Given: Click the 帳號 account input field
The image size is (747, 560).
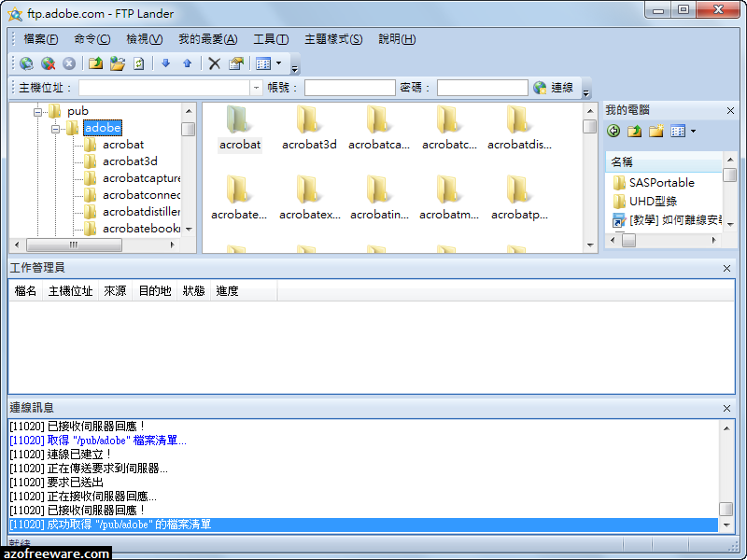Looking at the screenshot, I should pyautogui.click(x=349, y=88).
